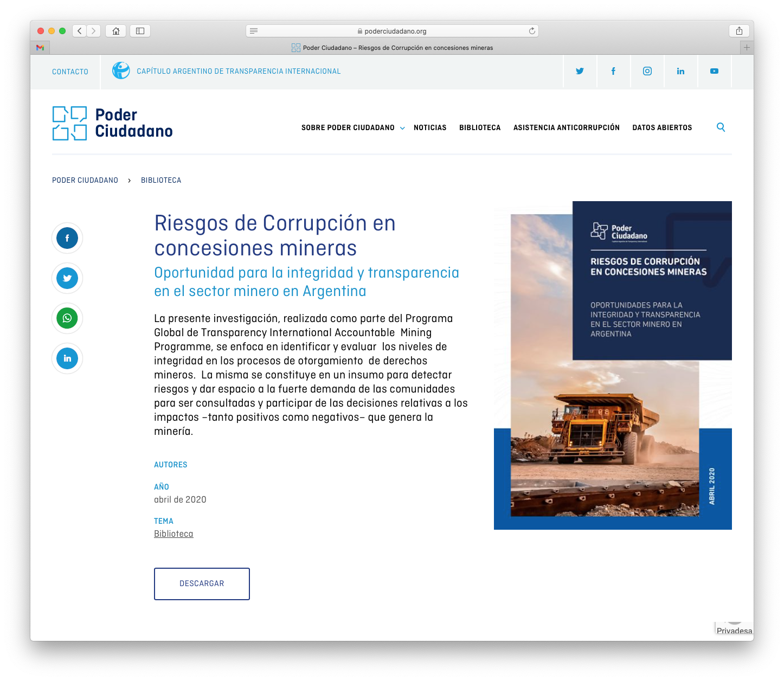Share article on WhatsApp

[x=67, y=318]
